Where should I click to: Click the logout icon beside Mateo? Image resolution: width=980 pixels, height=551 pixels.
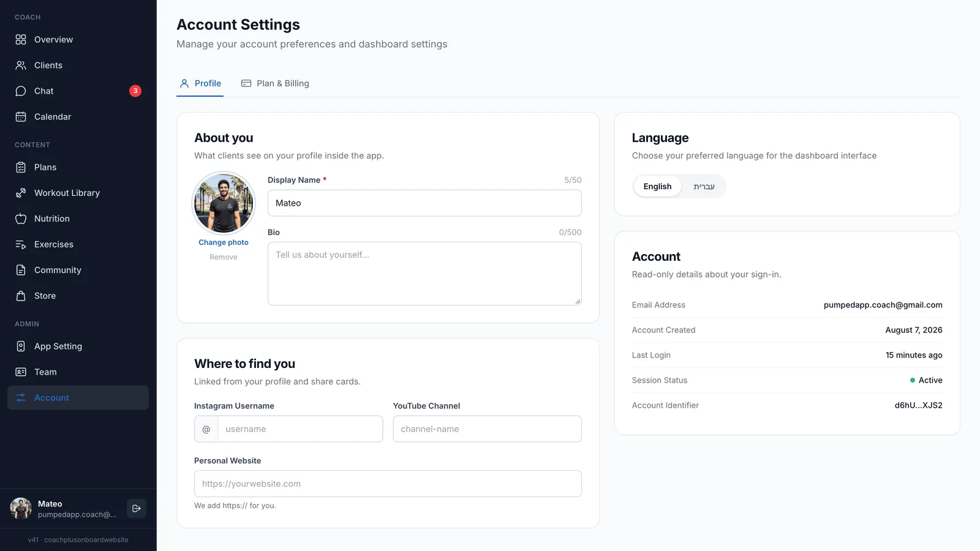[x=137, y=508]
